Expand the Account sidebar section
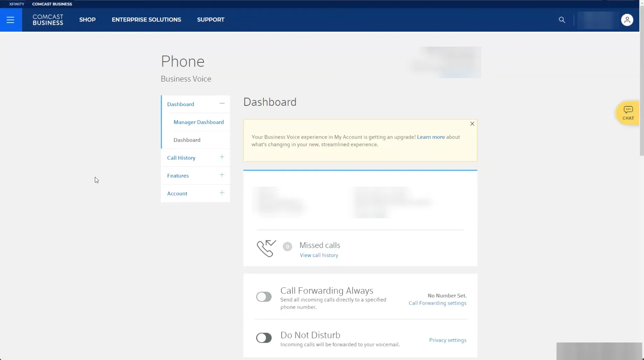 pyautogui.click(x=222, y=193)
